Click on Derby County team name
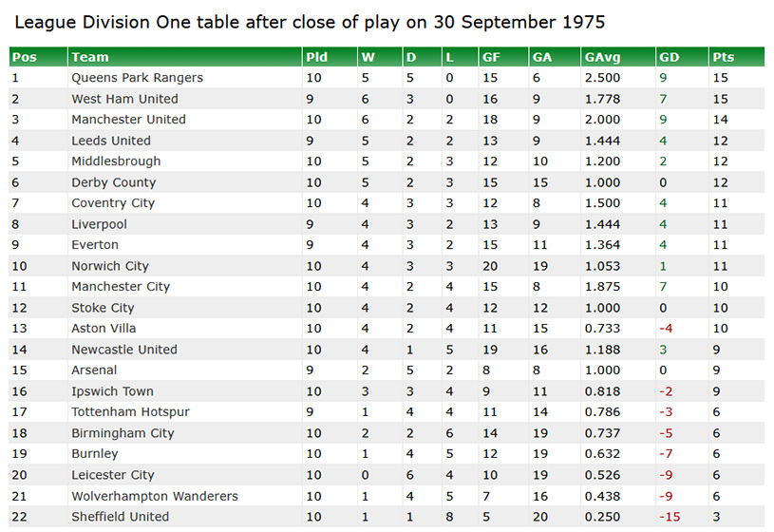 click(113, 182)
